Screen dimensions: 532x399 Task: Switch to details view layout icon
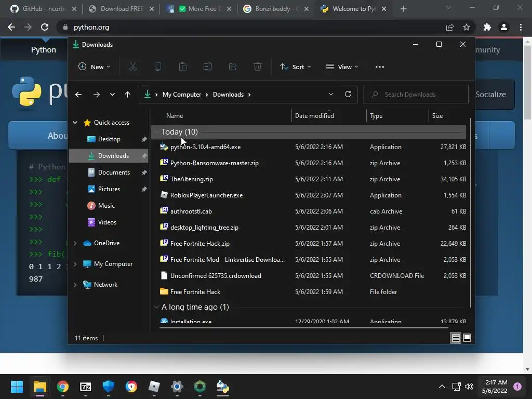tap(456, 338)
